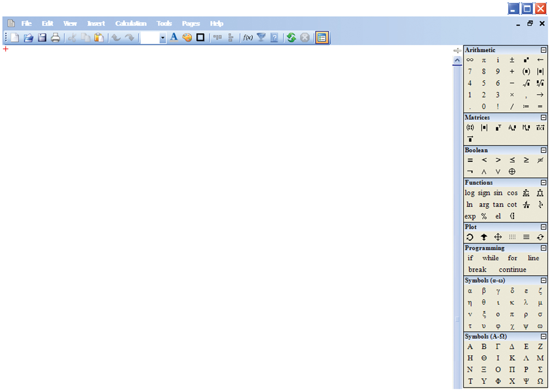Screen dimensions: 551x392
Task: Collapse the Programming panel
Action: (x=543, y=248)
